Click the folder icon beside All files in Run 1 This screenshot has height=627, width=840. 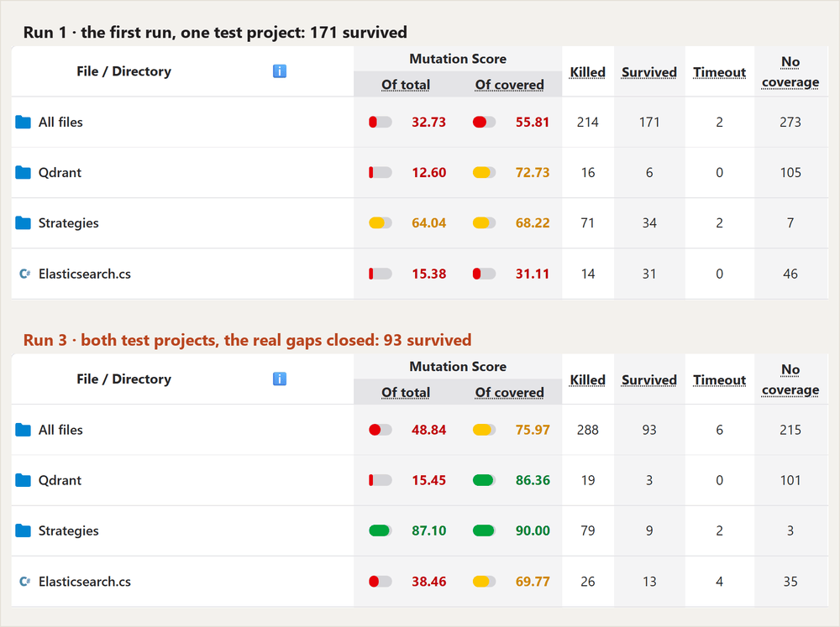coord(23,122)
